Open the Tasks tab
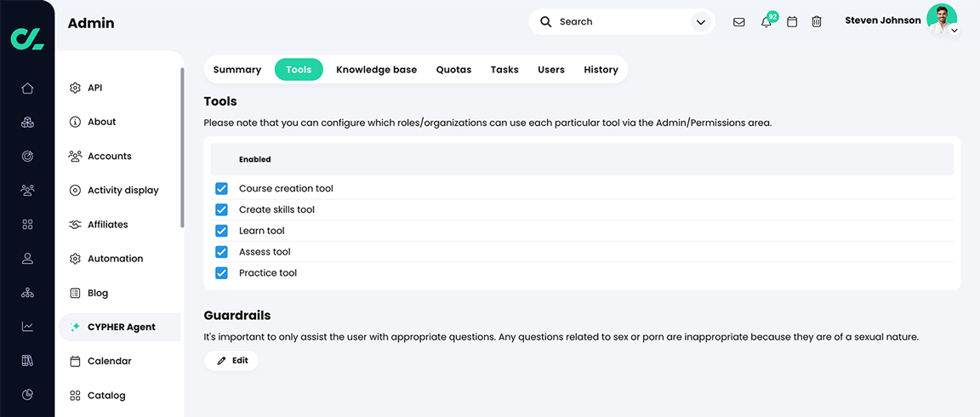The height and width of the screenshot is (417, 980). (x=504, y=70)
